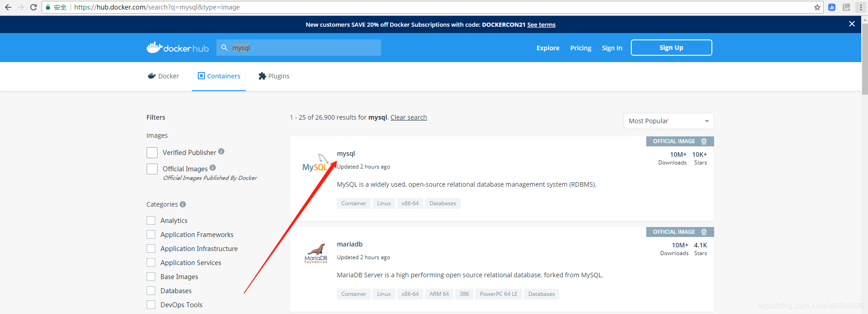The height and width of the screenshot is (314, 868).
Task: Reload the page with the refresh icon
Action: click(33, 7)
